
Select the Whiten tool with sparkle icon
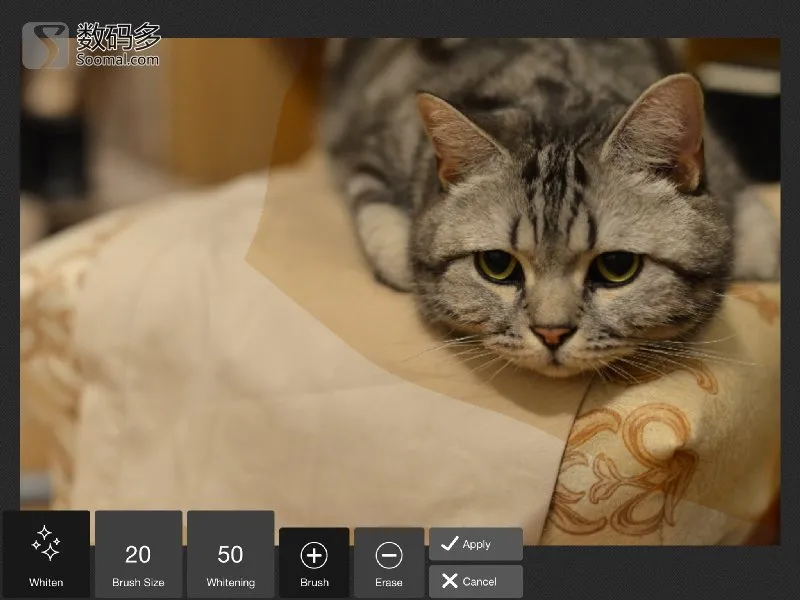point(46,554)
